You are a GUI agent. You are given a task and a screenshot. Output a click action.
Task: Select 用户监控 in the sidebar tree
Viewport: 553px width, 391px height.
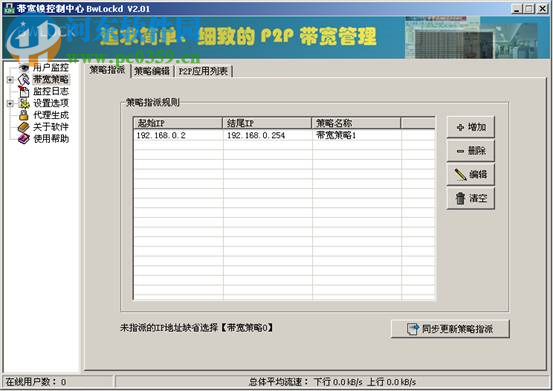51,67
